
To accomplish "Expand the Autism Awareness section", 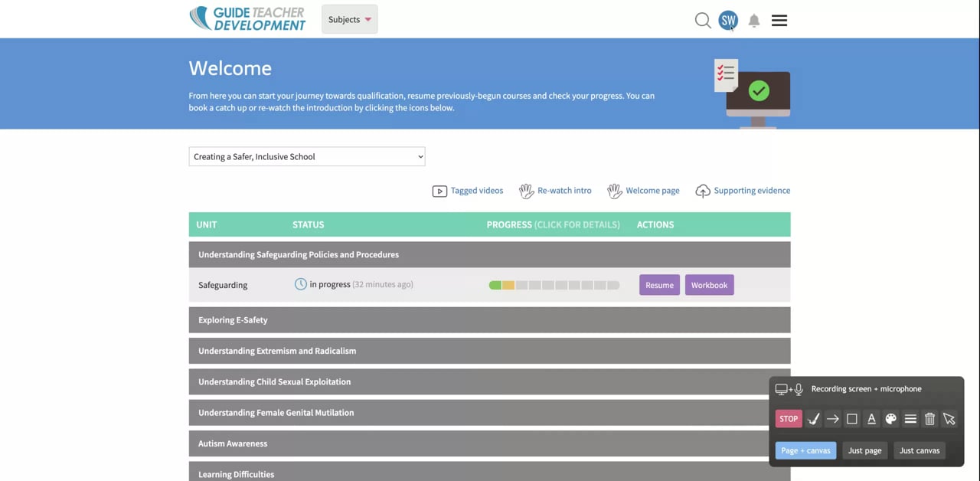I will click(x=489, y=443).
